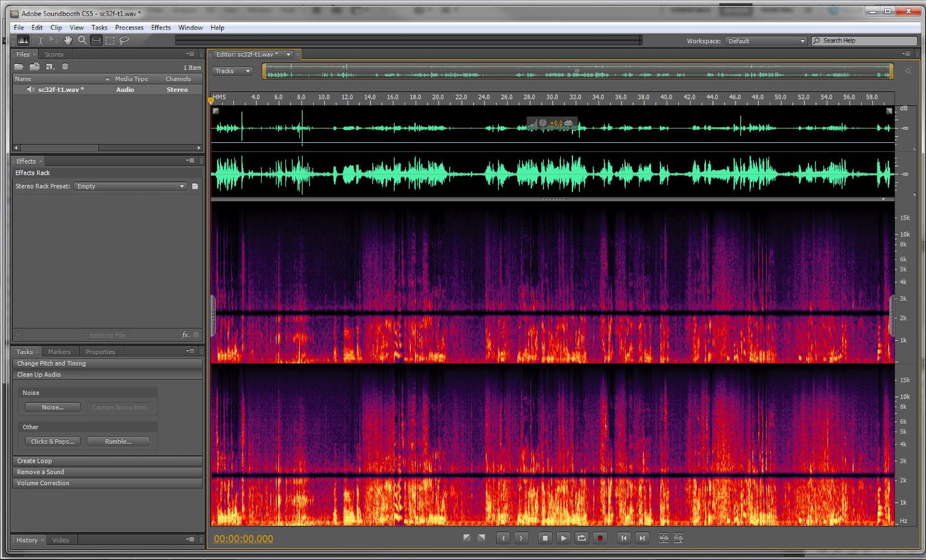
Task: Select the Time Selection tool
Action: (x=41, y=40)
